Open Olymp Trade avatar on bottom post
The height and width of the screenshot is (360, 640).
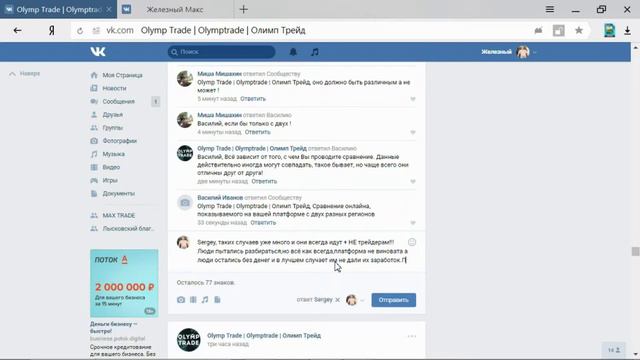(x=189, y=340)
